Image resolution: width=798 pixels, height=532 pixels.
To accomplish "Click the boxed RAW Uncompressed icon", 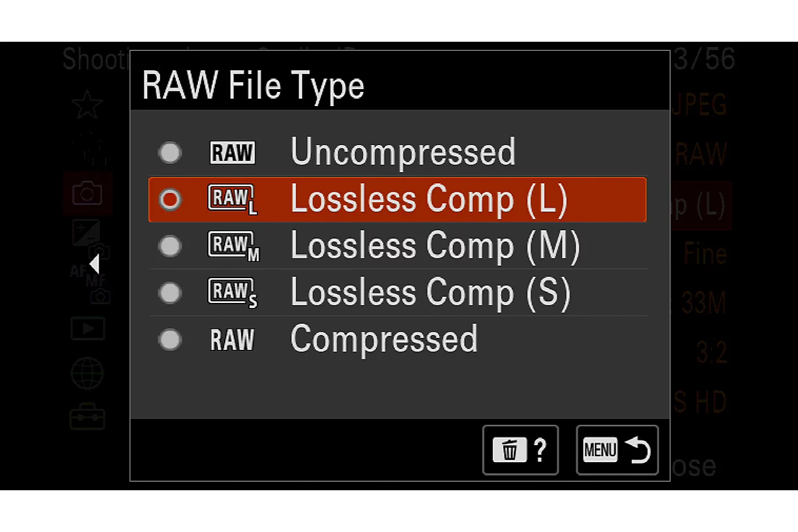I will click(233, 152).
